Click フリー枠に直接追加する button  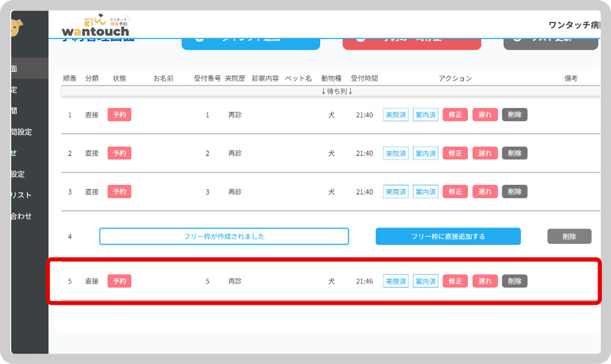448,236
